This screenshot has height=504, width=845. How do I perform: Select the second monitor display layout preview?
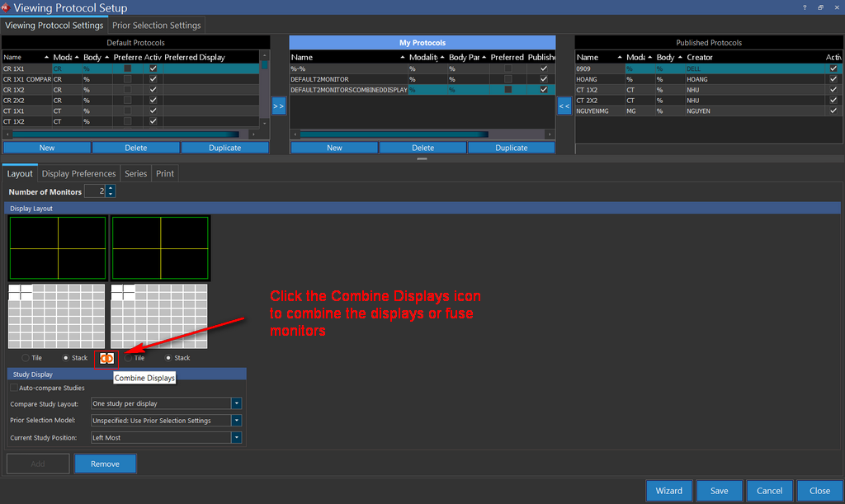(x=160, y=247)
